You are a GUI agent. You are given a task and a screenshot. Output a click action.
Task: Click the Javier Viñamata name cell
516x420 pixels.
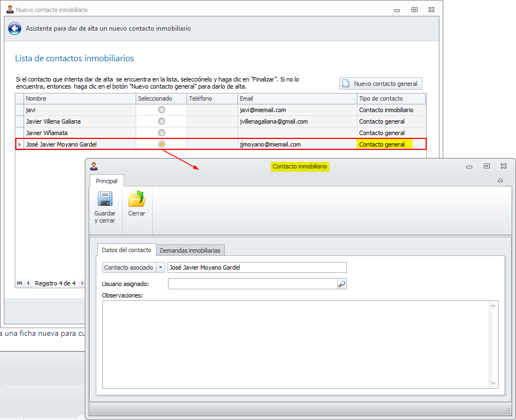[80, 133]
